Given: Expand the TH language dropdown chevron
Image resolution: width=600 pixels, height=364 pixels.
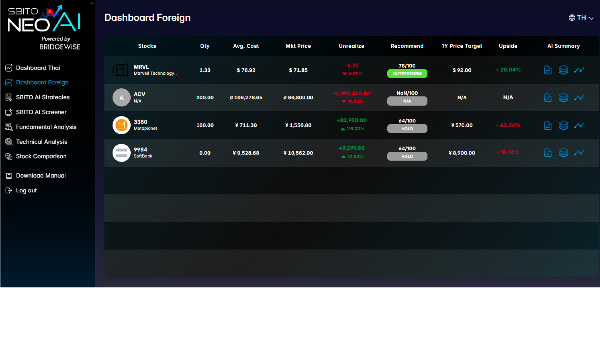Looking at the screenshot, I should (591, 18).
